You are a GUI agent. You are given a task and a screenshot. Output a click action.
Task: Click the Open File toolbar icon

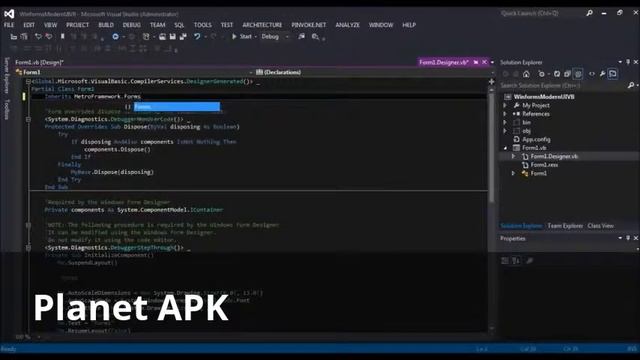pyautogui.click(x=162, y=37)
